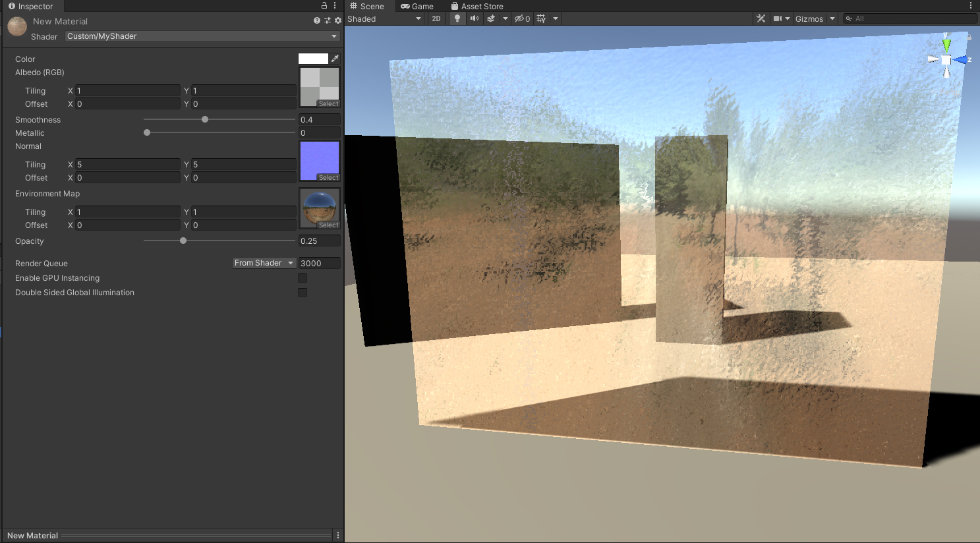
Task: Edit Environment Map Tiling X field
Action: [x=128, y=212]
